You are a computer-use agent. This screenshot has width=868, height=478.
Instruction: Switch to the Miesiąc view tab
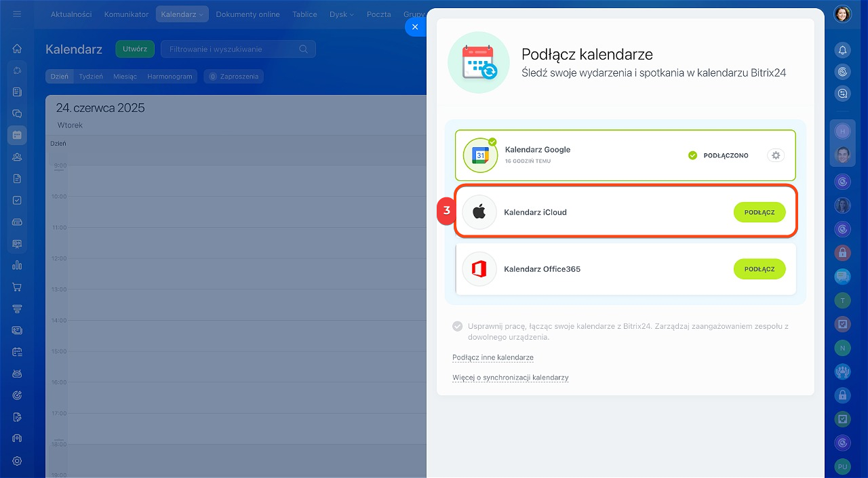click(x=125, y=77)
